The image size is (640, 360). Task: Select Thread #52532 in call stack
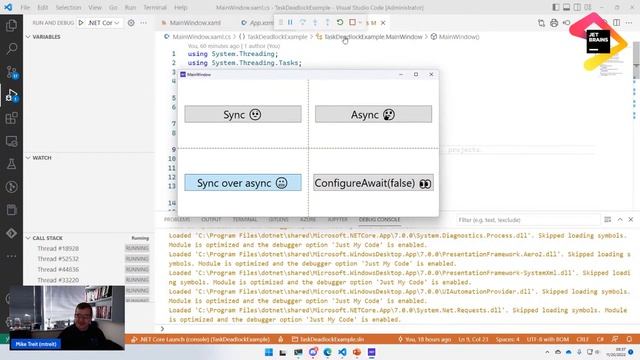click(x=58, y=259)
